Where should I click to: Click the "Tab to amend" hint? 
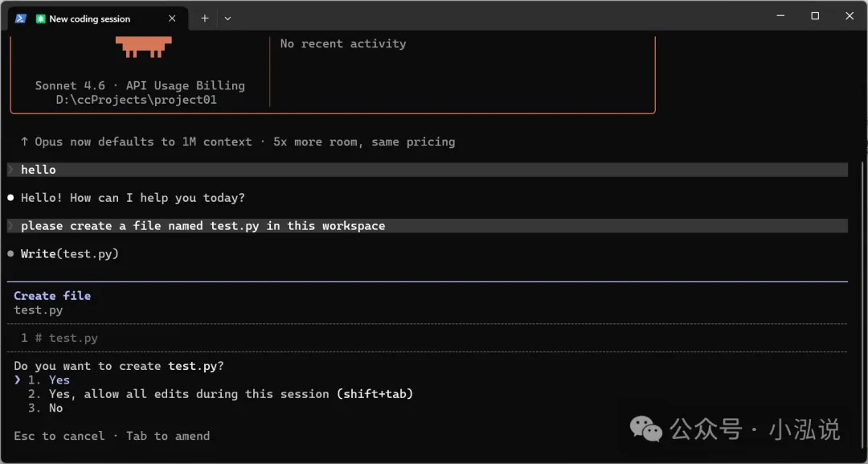pyautogui.click(x=168, y=436)
